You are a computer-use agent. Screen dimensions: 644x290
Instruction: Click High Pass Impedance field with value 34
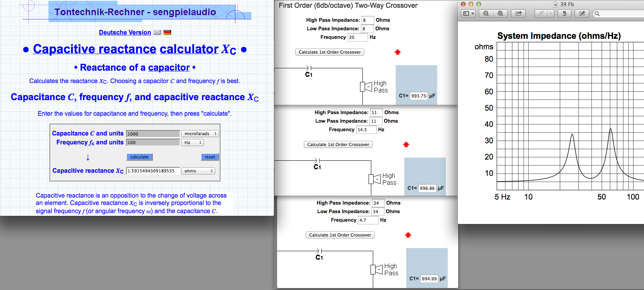[x=378, y=203]
